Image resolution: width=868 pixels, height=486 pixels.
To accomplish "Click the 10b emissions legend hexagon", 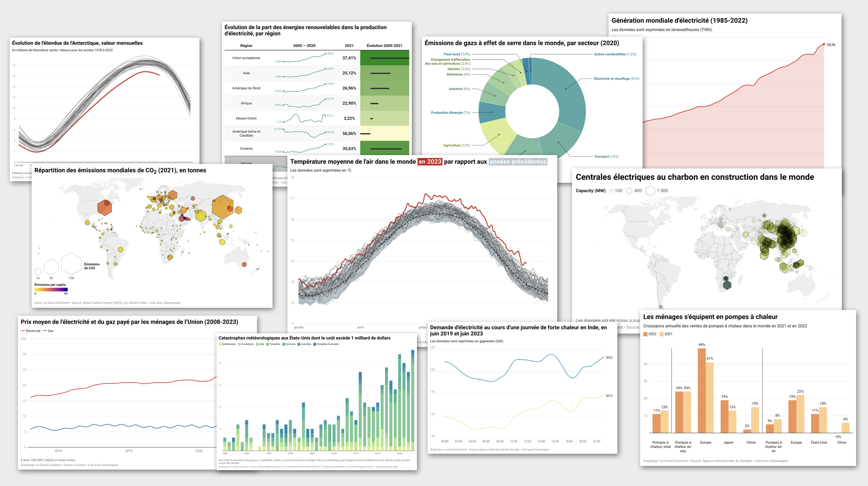I will [x=71, y=264].
